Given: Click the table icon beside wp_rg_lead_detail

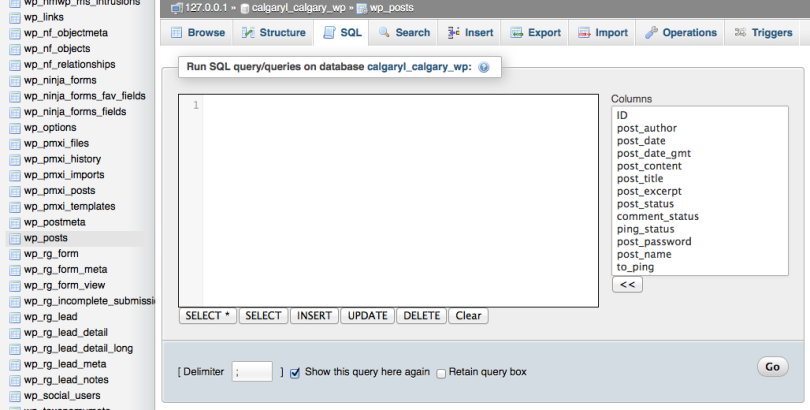Looking at the screenshot, I should [x=15, y=333].
